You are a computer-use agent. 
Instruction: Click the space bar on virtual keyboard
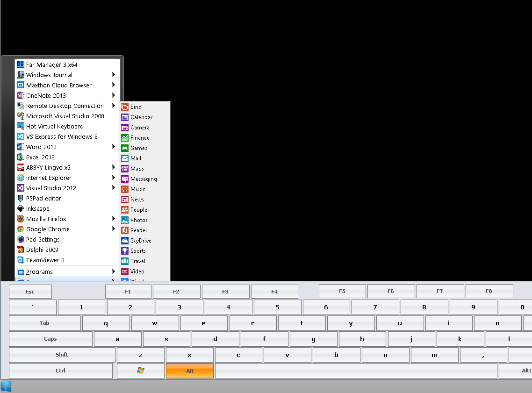point(356,371)
